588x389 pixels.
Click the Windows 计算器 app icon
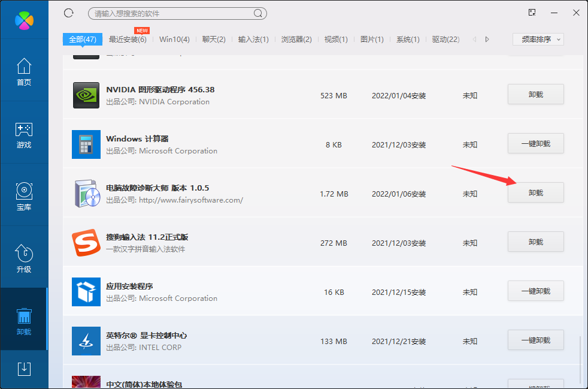pos(86,144)
